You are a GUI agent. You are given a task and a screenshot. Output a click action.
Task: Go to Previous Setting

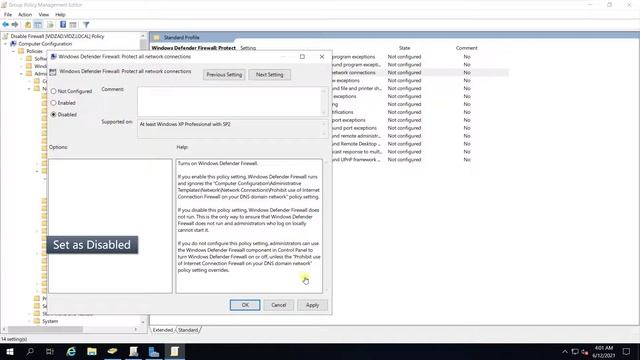[224, 75]
